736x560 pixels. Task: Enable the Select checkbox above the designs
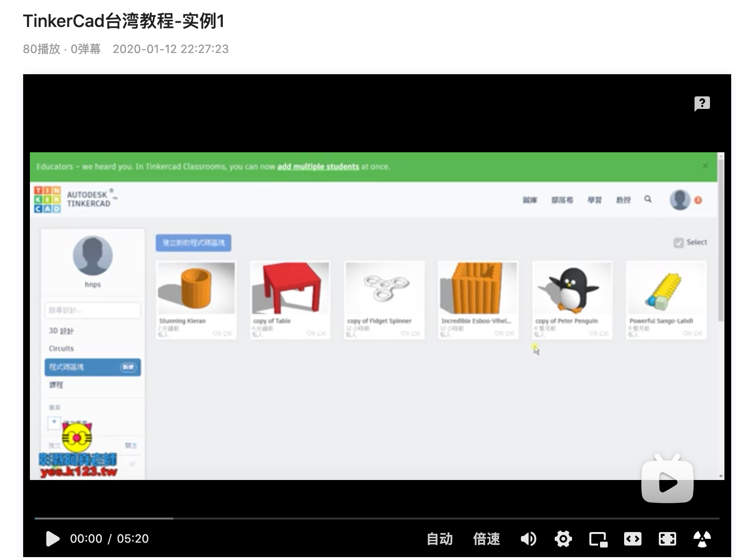tap(679, 242)
